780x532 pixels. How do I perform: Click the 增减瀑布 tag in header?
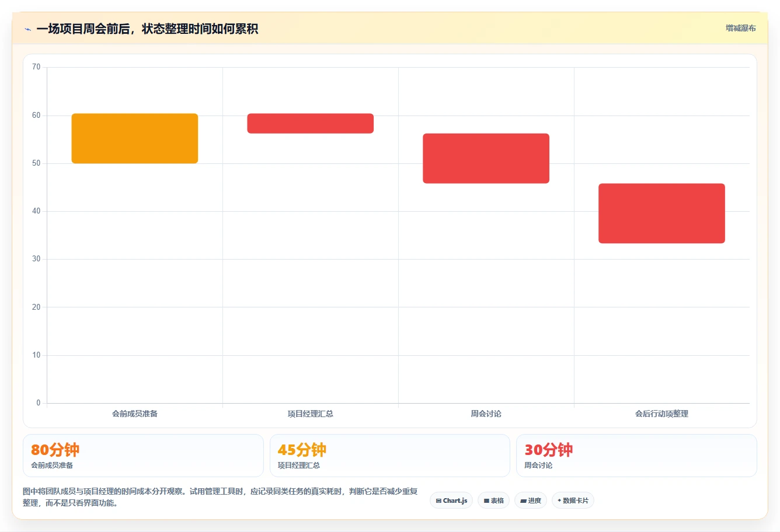pyautogui.click(x=740, y=28)
